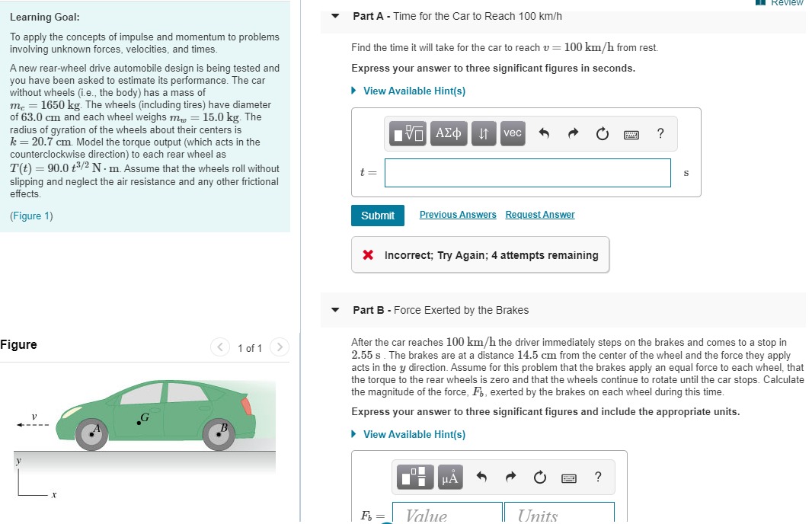This screenshot has height=524, width=812.
Task: Redo input with the forward arrow icon
Action: (571, 133)
